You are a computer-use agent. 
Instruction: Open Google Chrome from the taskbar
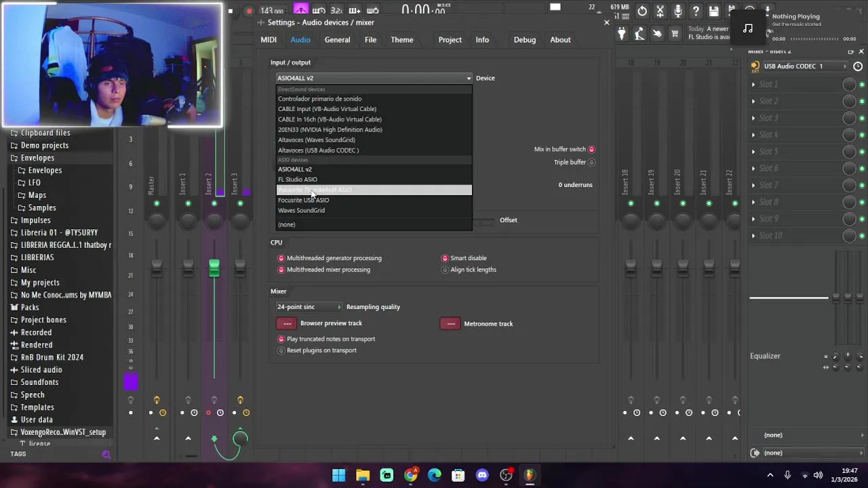tap(411, 475)
